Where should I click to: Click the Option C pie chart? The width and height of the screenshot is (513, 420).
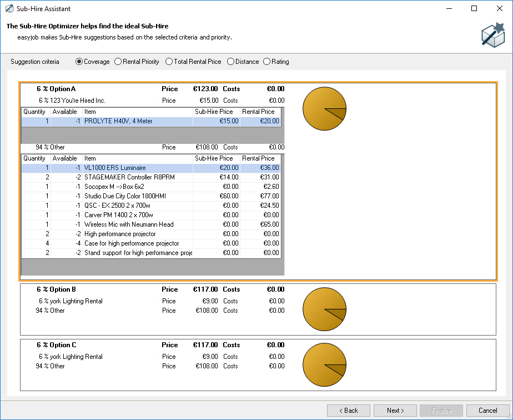pyautogui.click(x=324, y=365)
